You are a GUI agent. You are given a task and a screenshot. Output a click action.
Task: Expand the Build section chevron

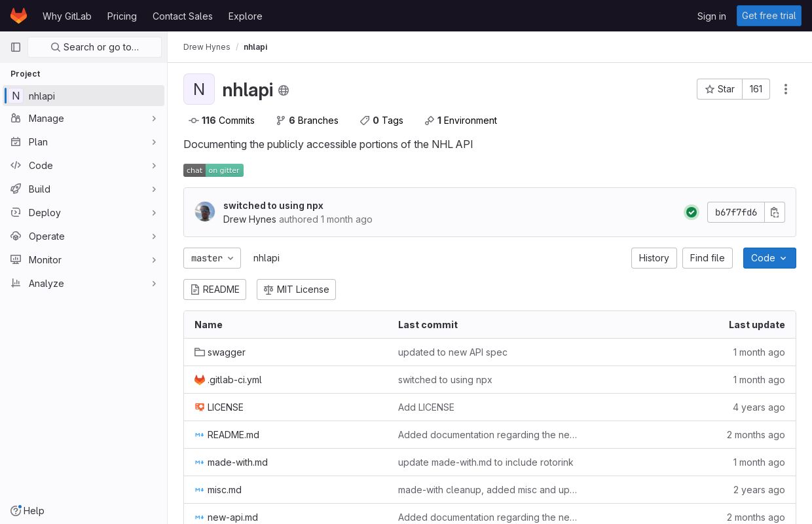click(x=154, y=189)
